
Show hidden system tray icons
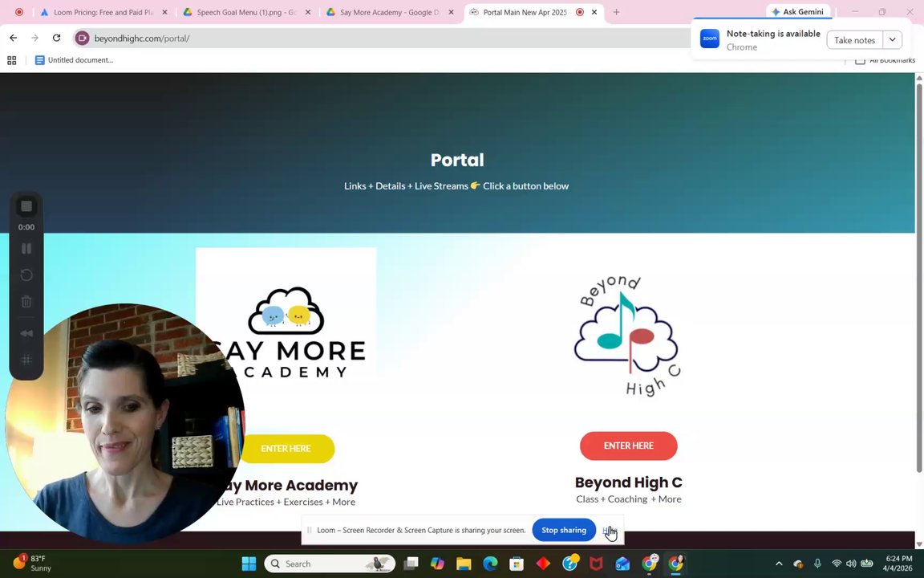click(x=779, y=564)
